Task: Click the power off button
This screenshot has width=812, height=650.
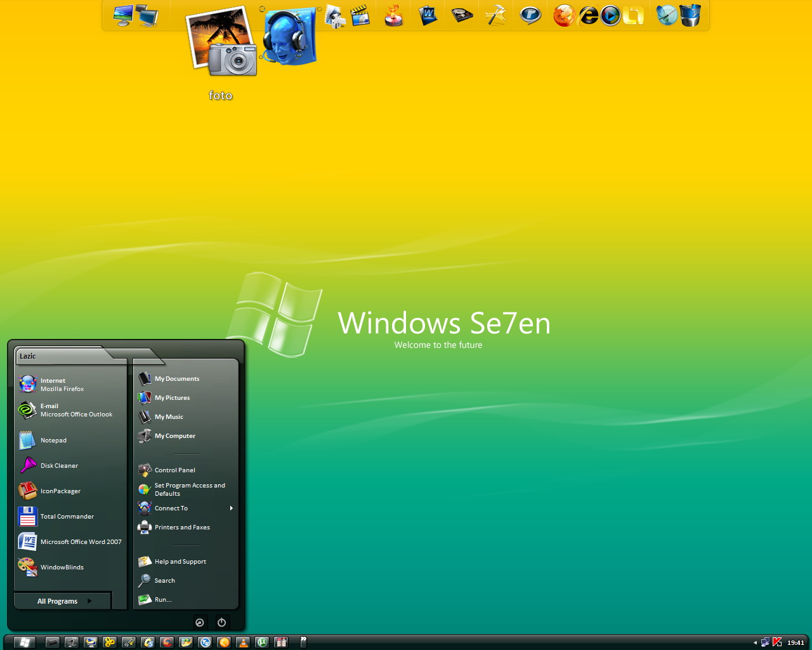Action: tap(221, 623)
